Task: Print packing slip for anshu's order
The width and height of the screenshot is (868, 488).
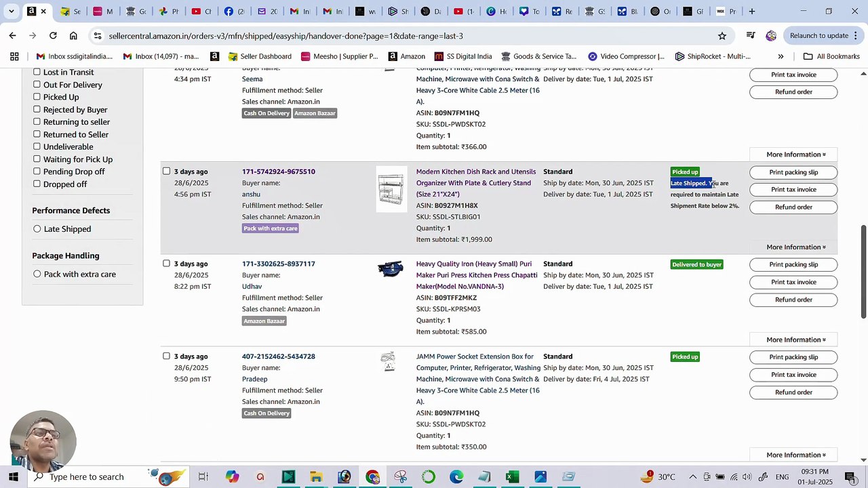Action: pyautogui.click(x=793, y=172)
